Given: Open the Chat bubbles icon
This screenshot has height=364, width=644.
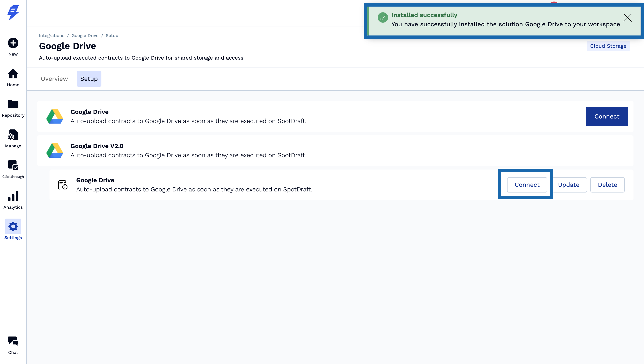Looking at the screenshot, I should click(x=13, y=341).
